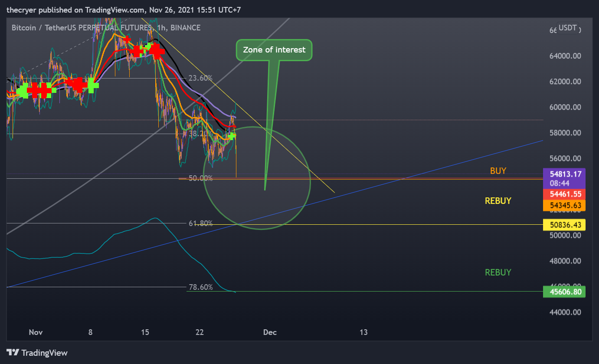Click the 'Nov' date on time axis
Screen dimensions: 599x364
pyautogui.click(x=36, y=332)
